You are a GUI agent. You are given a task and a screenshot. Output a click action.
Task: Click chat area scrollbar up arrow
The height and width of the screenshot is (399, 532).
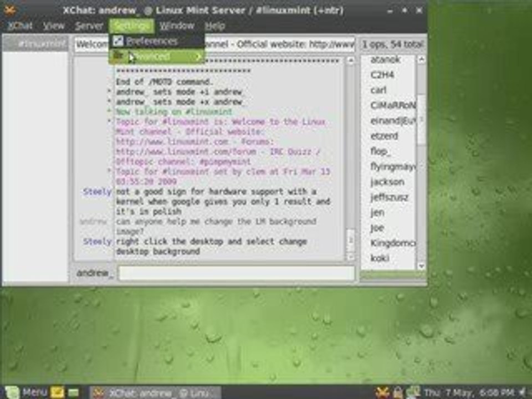350,60
